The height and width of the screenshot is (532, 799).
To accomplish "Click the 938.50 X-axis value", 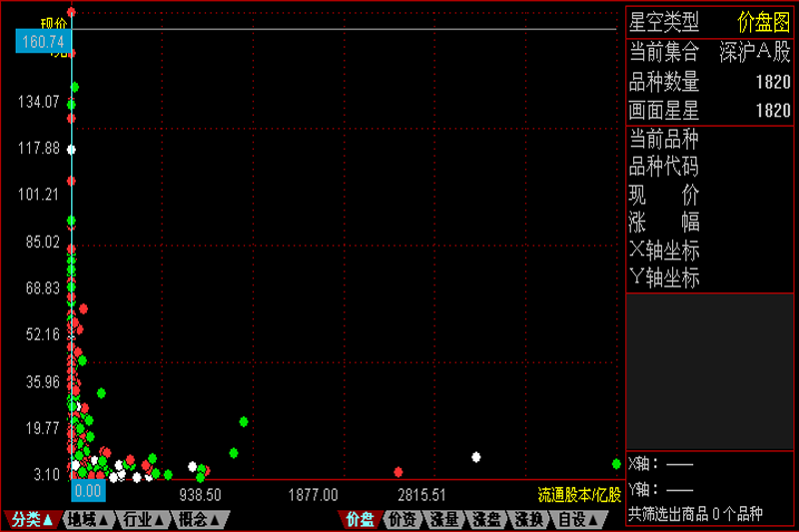I will pos(201,495).
